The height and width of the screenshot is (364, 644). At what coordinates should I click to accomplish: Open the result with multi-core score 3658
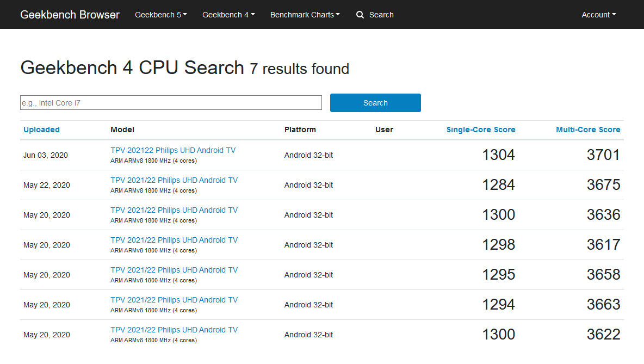coord(174,270)
